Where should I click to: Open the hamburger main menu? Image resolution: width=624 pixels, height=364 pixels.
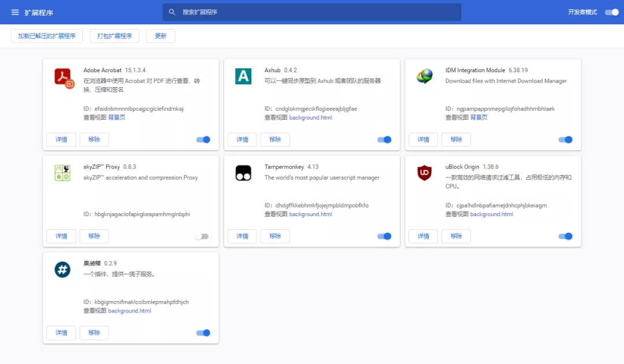(x=15, y=12)
